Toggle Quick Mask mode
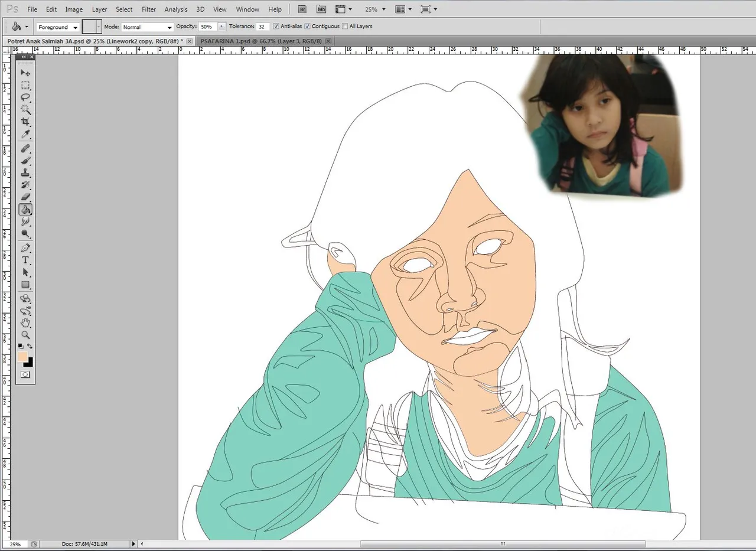 coord(25,374)
